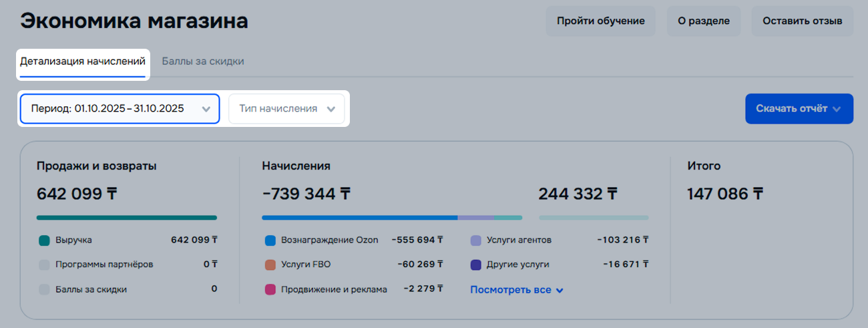Open the Период date range dropdown
The width and height of the screenshot is (868, 328).
120,108
